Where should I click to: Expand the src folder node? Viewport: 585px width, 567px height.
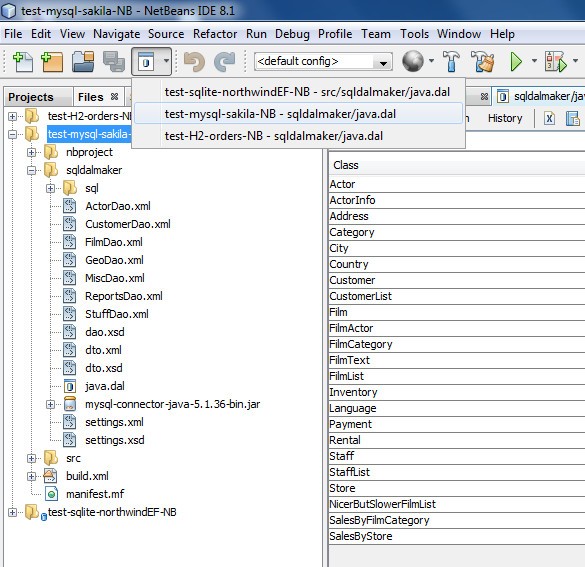32,458
